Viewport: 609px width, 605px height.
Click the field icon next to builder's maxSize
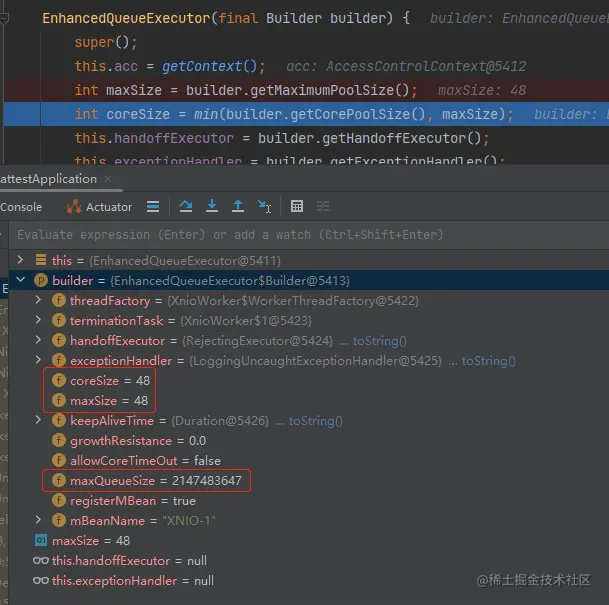59,400
